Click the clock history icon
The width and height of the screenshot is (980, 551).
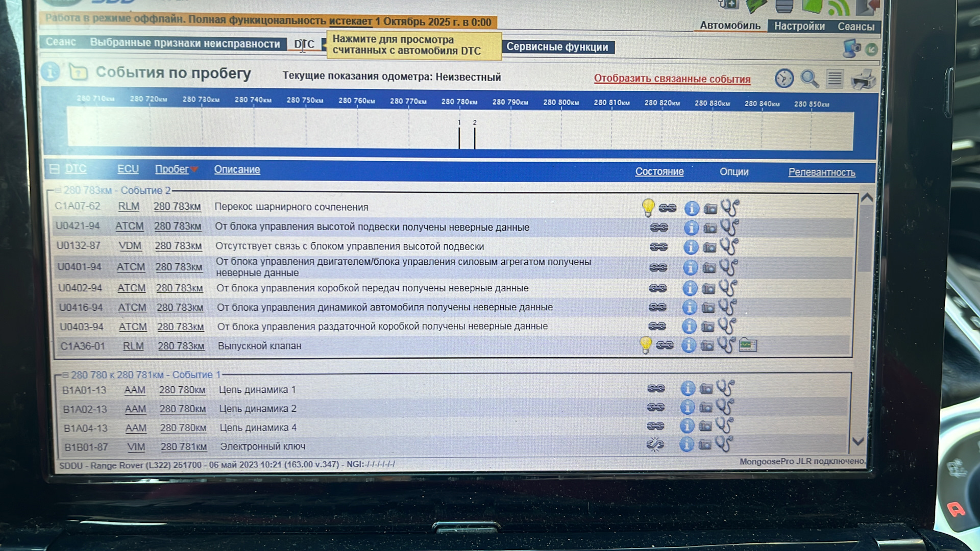point(784,79)
